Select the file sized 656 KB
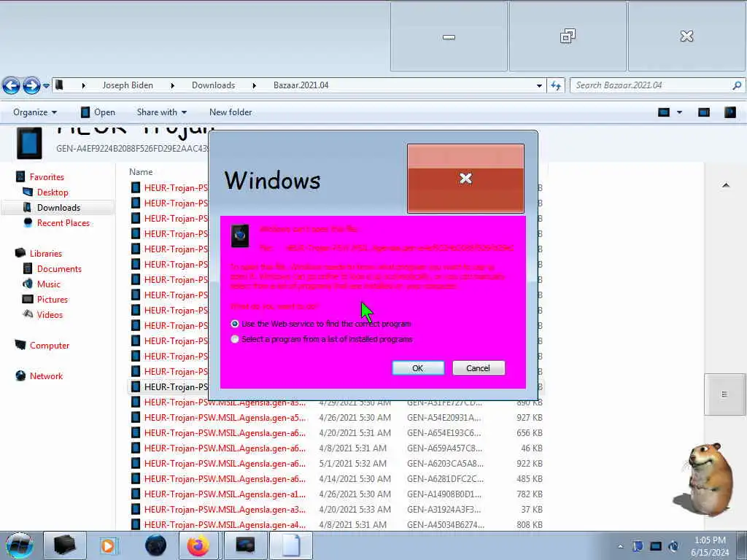This screenshot has height=560, width=747. pyautogui.click(x=336, y=433)
